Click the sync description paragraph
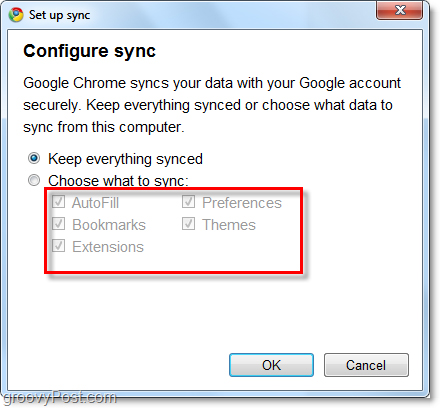Image resolution: width=440 pixels, height=408 pixels. click(212, 105)
